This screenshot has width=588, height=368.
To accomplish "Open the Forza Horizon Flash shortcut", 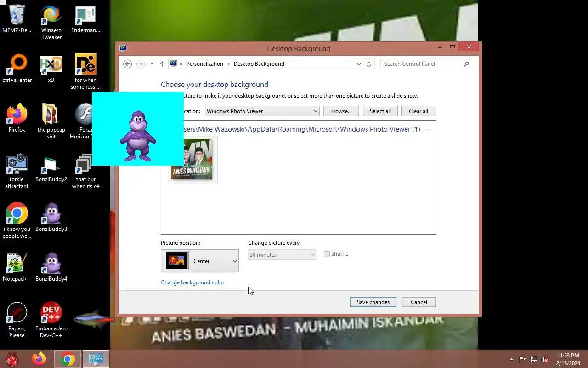I will pos(83,122).
